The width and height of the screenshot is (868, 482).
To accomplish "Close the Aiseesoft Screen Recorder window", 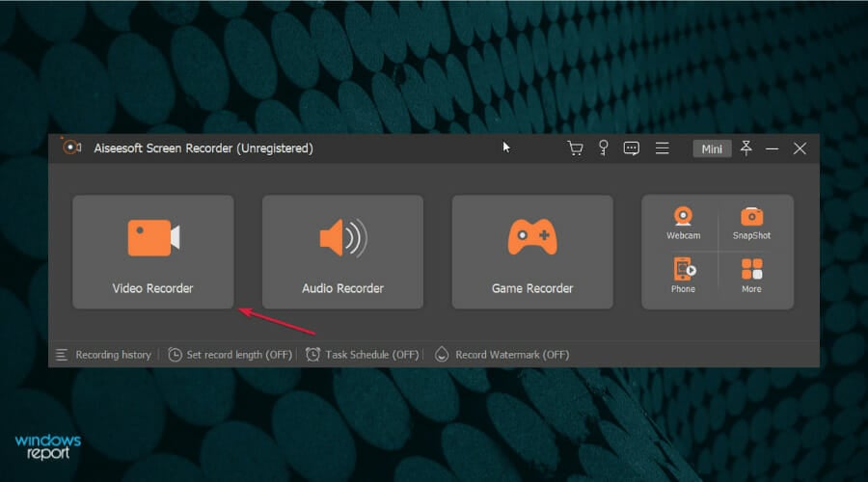I will pyautogui.click(x=800, y=148).
